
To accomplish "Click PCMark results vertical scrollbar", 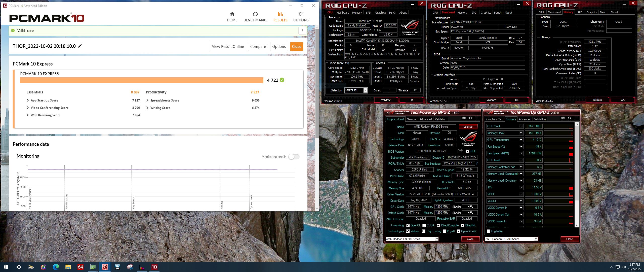I will (x=317, y=83).
